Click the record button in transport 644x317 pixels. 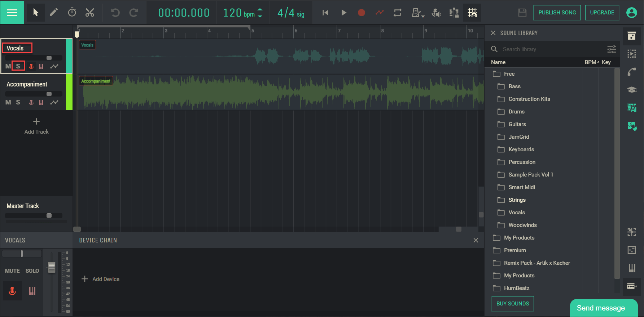(361, 13)
